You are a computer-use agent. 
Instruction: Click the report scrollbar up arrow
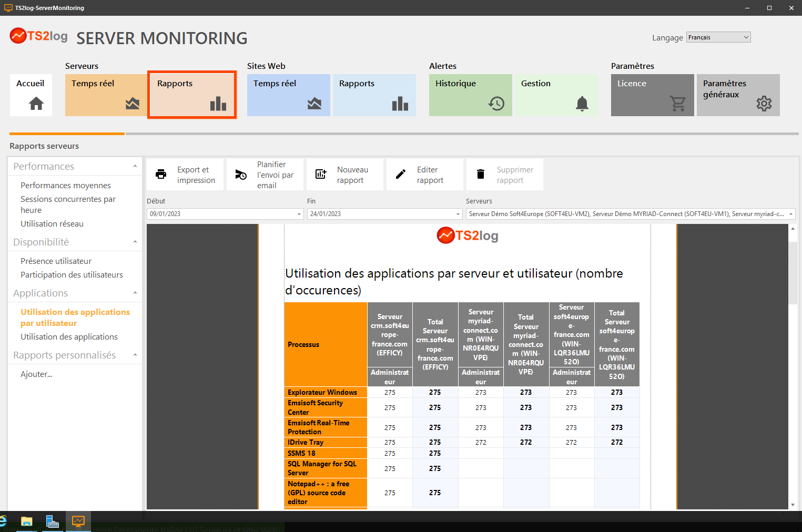(x=793, y=229)
